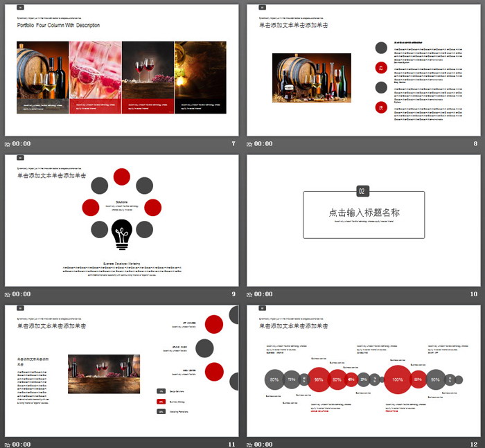485x448 pixels.
Task: Click the transition star icon under slide 10
Action: (x=250, y=294)
